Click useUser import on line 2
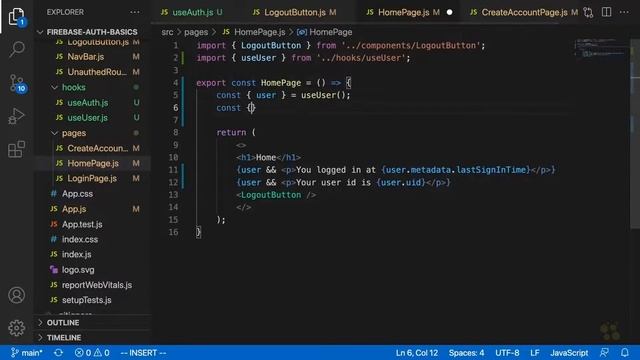640x360 pixels. click(258, 58)
